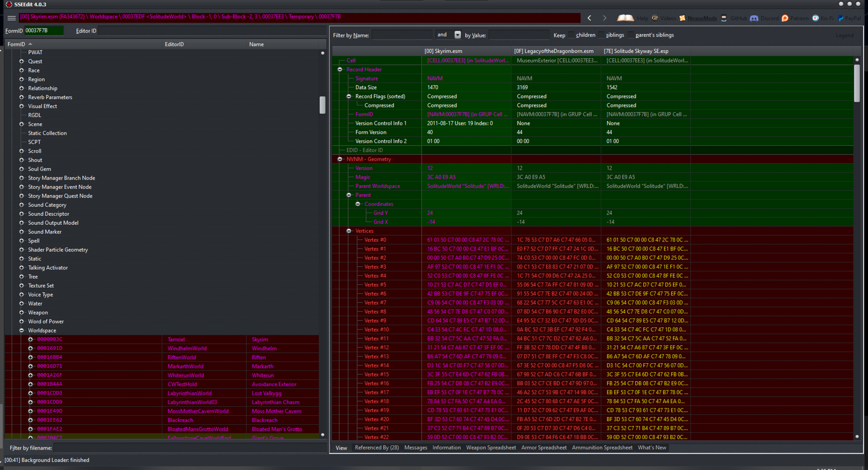Select the Parent Worldspace row
Viewport: 868px width, 470px height.
coord(593,186)
